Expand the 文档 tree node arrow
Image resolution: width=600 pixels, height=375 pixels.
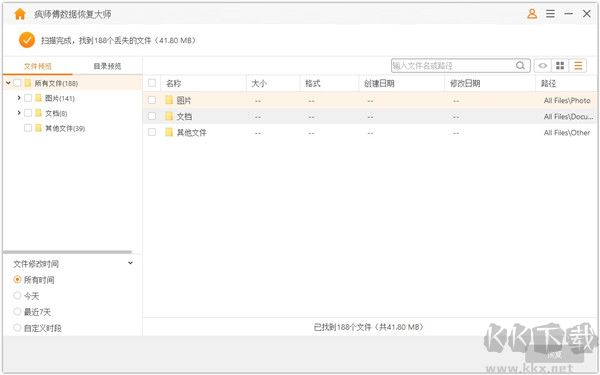point(19,113)
